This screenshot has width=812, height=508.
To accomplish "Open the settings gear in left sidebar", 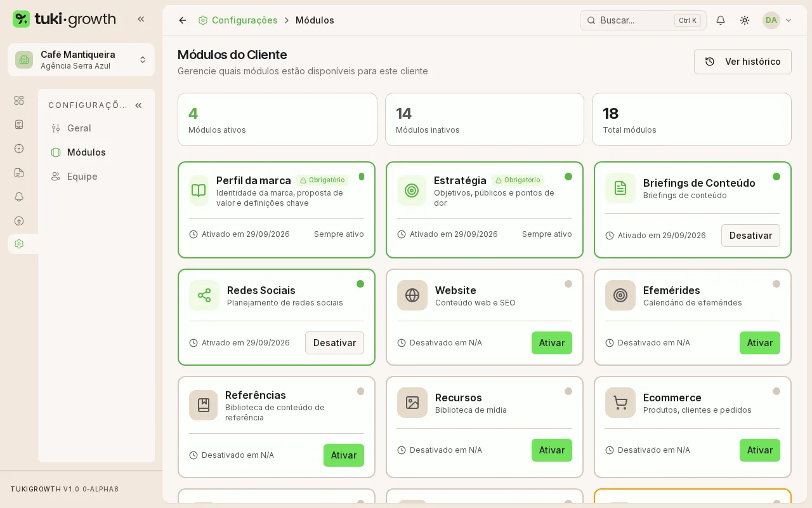I will click(x=19, y=244).
